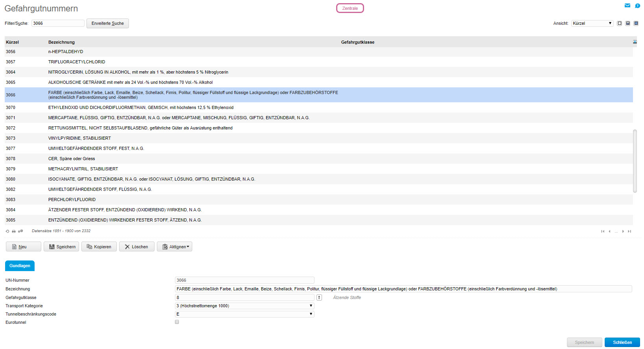Click the Gefahrgutklasse input field showing 8
644x349 pixels.
[245, 297]
